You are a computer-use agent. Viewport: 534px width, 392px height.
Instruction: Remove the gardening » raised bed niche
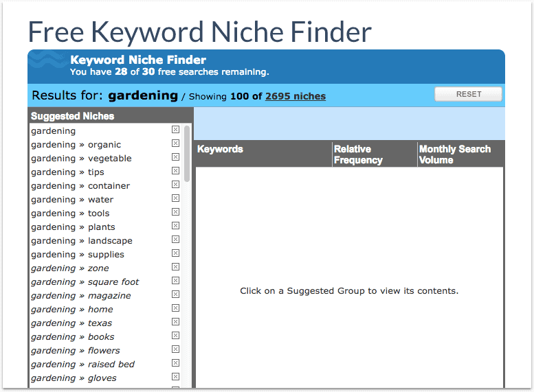coord(175,362)
